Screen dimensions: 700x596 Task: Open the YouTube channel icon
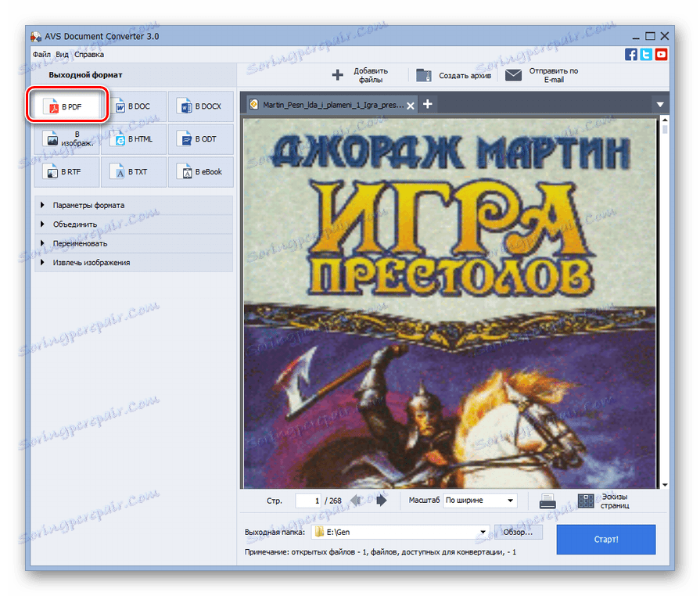pos(661,55)
